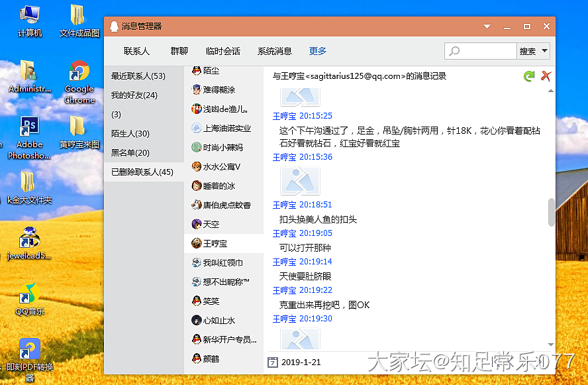Select contact 唐伯虎点蚊香
The width and height of the screenshot is (588, 385).
click(226, 205)
